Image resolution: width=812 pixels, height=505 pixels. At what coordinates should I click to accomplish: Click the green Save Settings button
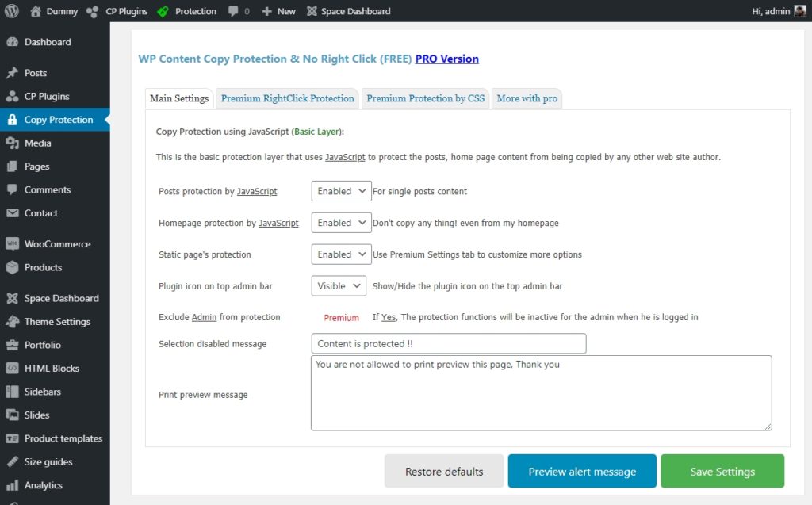[x=722, y=472]
